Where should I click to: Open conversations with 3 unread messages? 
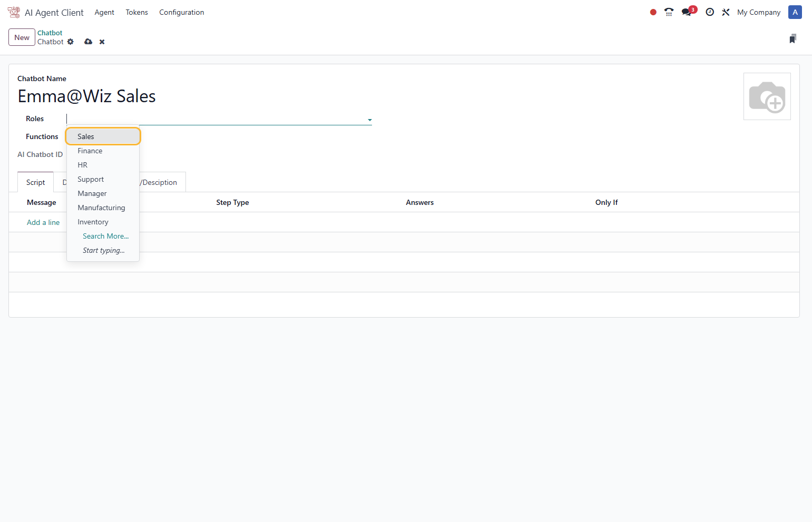687,12
